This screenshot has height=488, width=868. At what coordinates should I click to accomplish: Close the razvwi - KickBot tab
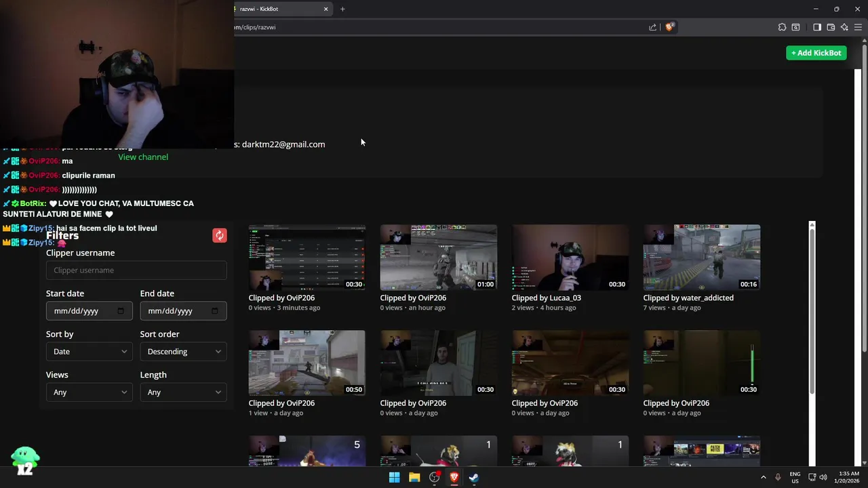click(x=325, y=9)
